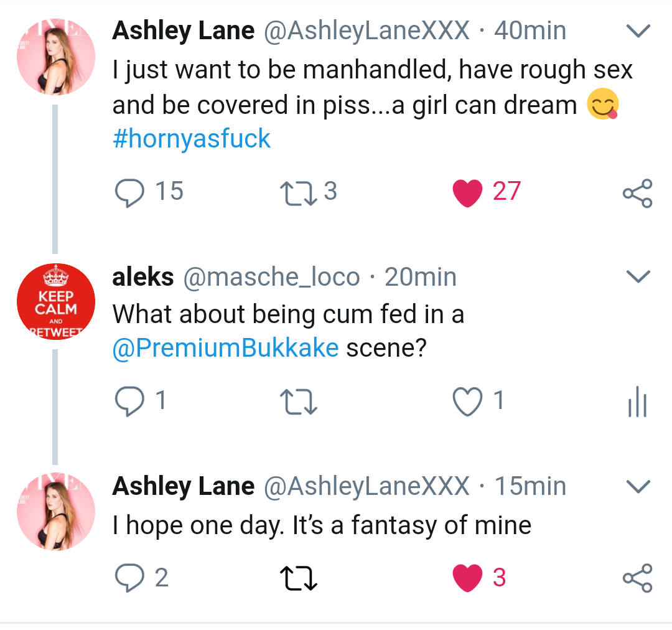Share the first tweet in thread

(638, 193)
